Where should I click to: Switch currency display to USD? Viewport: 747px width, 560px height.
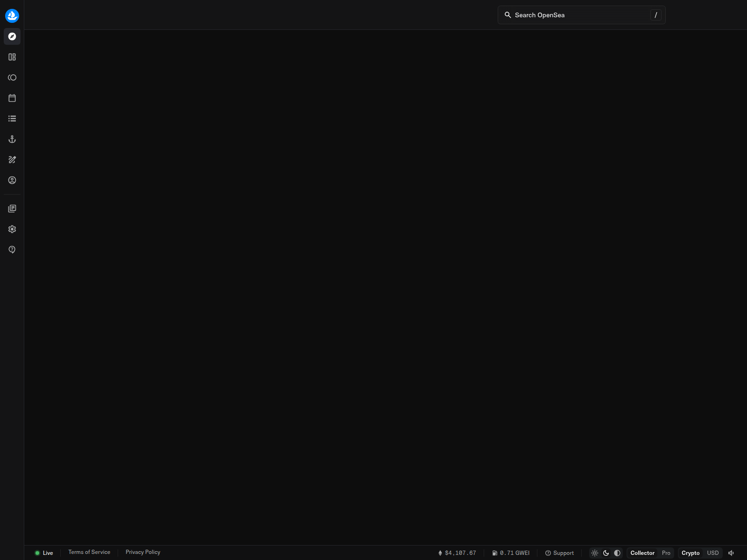713,553
